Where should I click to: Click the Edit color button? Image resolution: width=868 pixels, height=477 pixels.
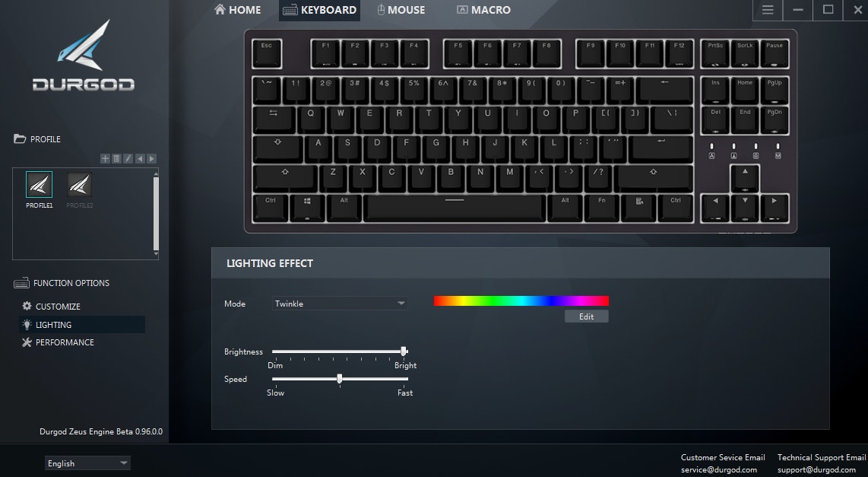(586, 316)
